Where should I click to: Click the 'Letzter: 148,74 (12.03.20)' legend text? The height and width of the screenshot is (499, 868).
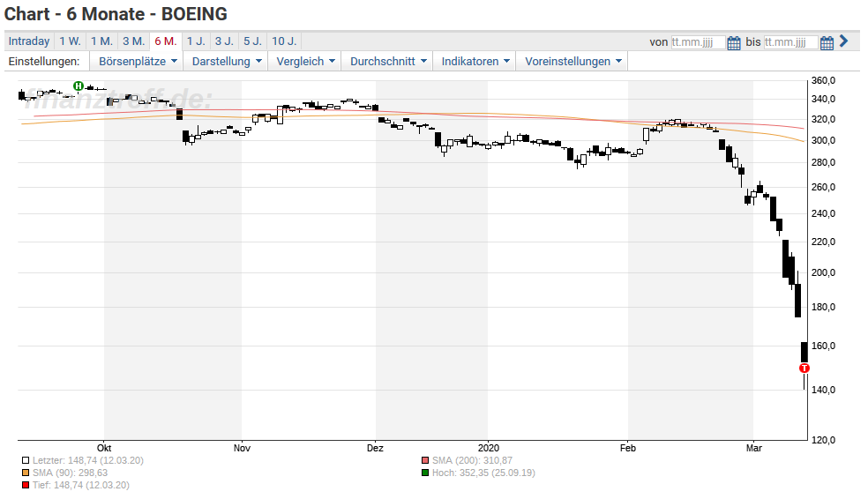pyautogui.click(x=88, y=460)
